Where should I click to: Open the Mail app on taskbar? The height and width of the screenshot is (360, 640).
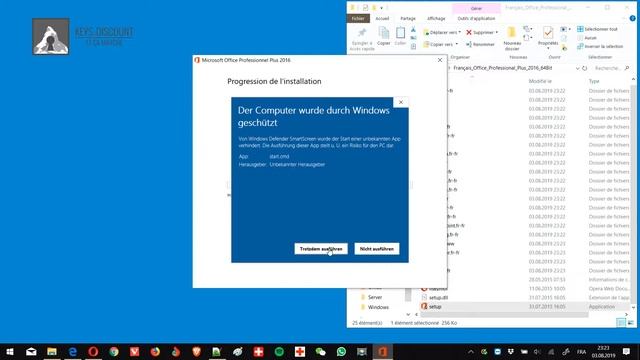[31, 351]
